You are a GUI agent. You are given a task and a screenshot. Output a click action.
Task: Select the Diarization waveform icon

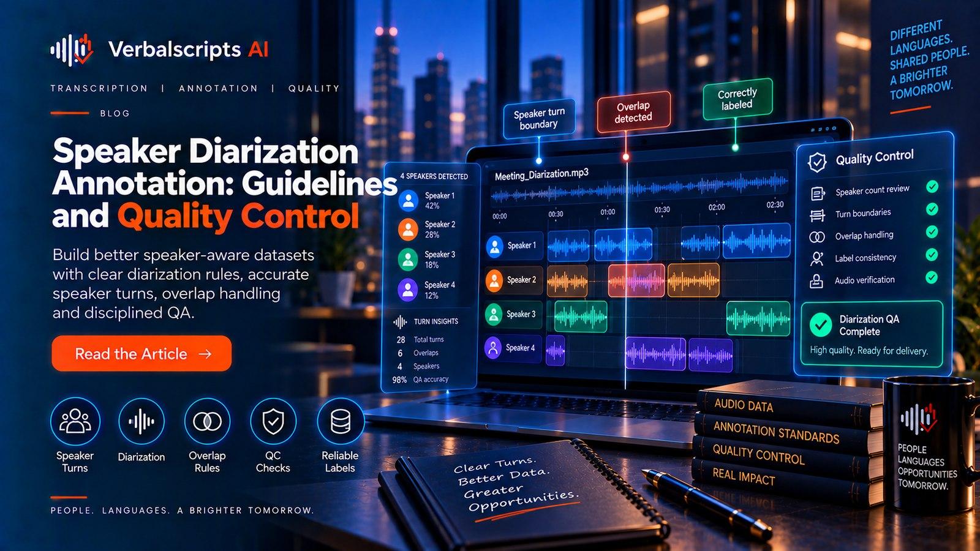coord(141,421)
